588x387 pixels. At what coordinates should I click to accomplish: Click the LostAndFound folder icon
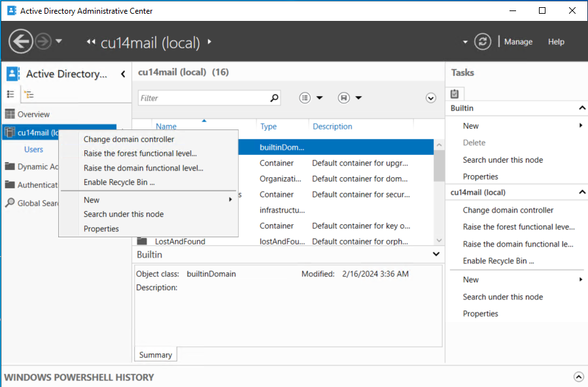[142, 241]
